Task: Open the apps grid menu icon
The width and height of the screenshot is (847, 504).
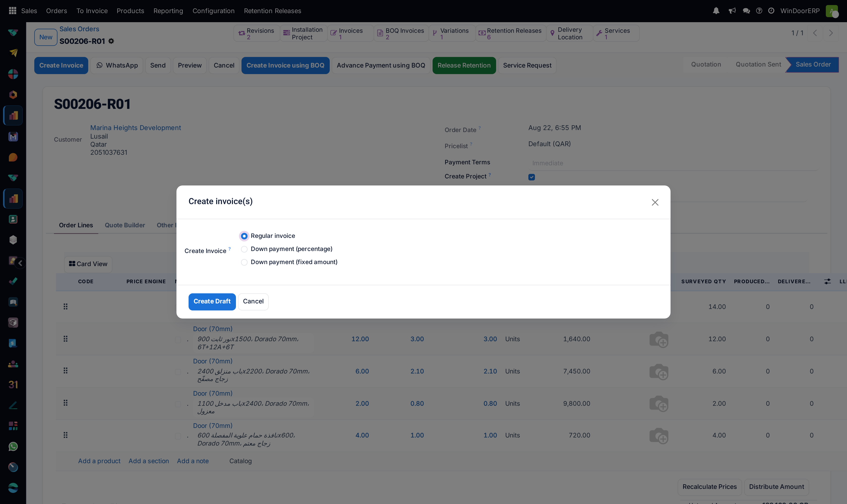Action: coord(13,11)
